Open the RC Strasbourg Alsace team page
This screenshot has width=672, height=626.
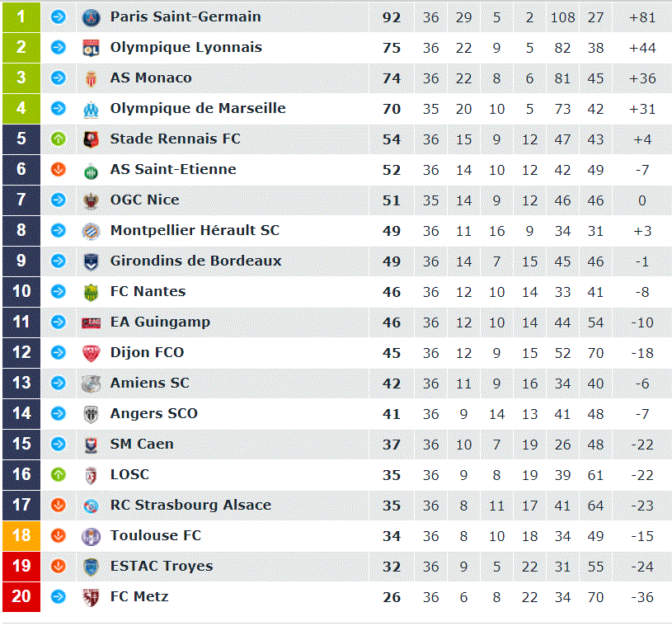tap(190, 505)
